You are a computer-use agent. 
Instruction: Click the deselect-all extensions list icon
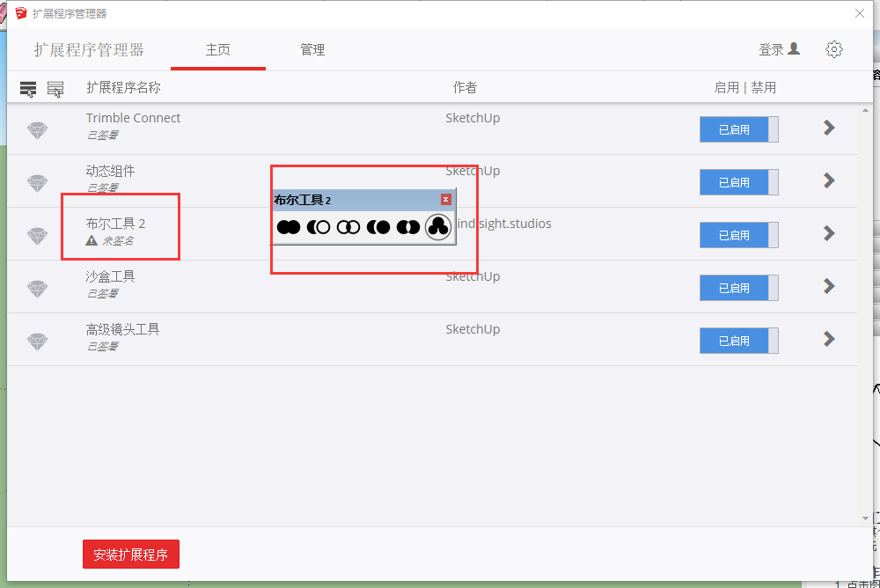pyautogui.click(x=55, y=89)
